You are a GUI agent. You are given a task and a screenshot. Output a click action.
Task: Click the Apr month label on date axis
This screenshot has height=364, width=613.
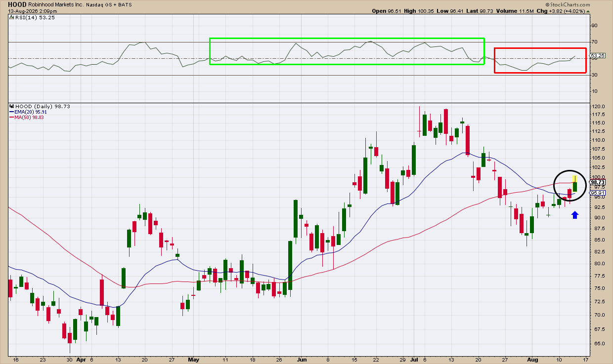[x=81, y=360]
